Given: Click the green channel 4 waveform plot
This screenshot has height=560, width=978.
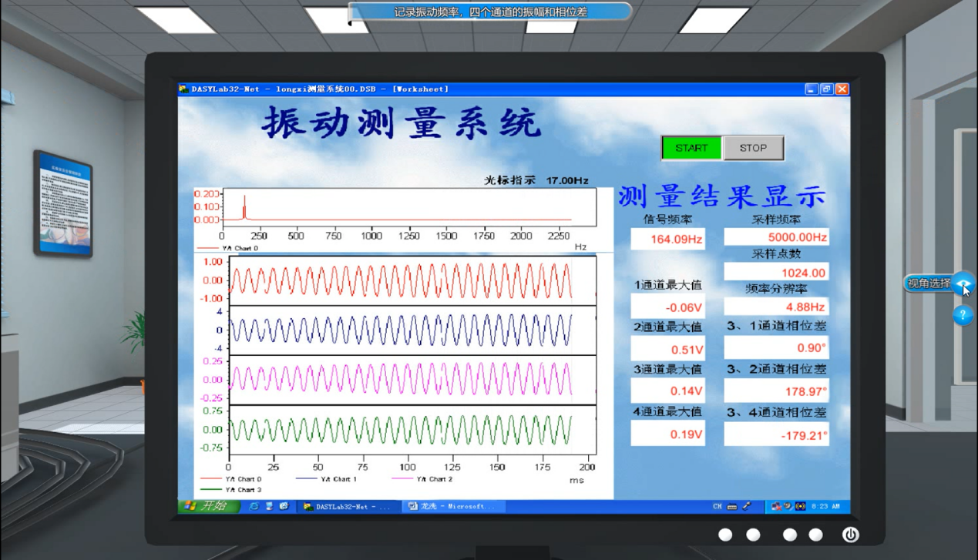Looking at the screenshot, I should [401, 430].
